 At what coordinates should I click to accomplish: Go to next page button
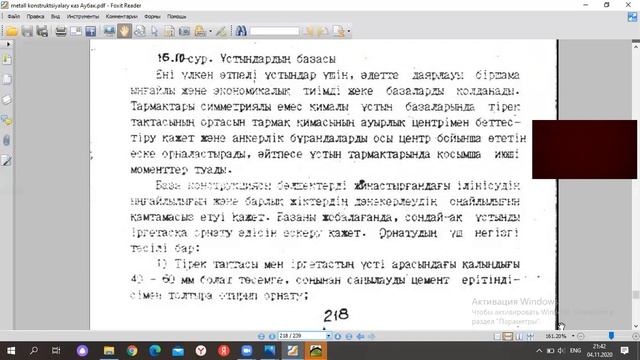[x=338, y=336]
